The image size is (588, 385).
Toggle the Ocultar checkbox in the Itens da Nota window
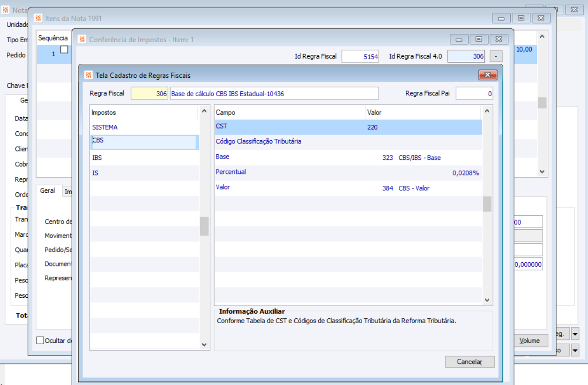click(x=40, y=340)
